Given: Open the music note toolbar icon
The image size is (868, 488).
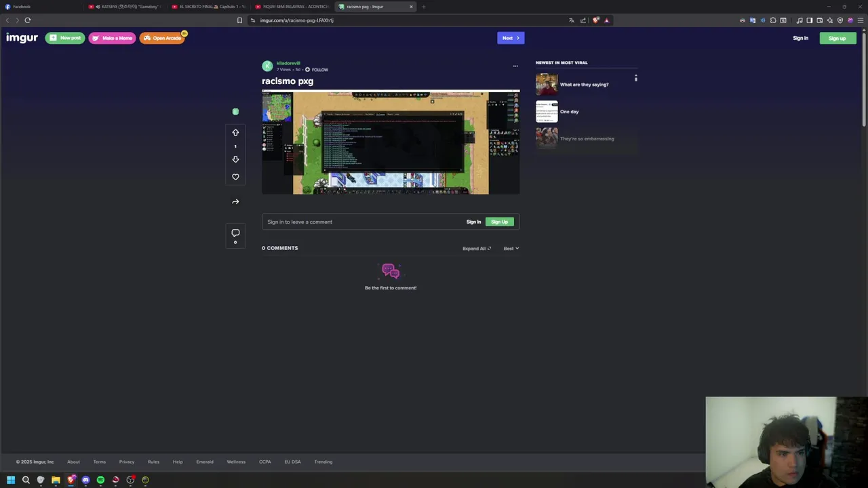Looking at the screenshot, I should (800, 20).
